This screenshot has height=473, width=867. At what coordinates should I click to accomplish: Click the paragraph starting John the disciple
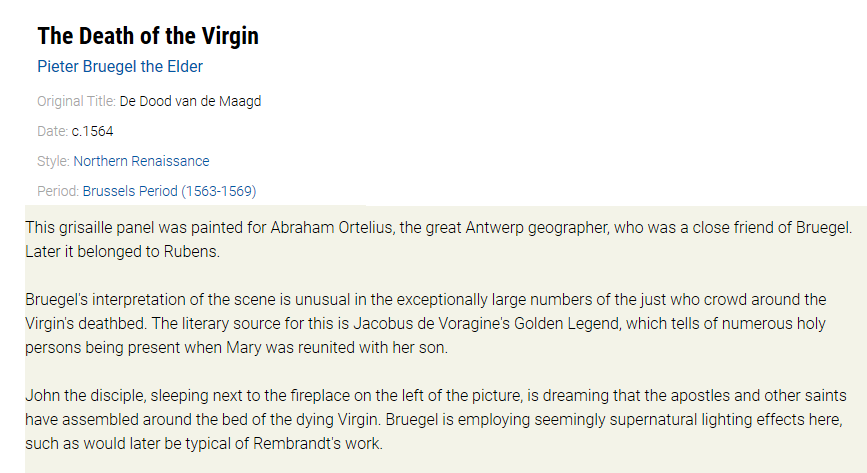(x=436, y=419)
